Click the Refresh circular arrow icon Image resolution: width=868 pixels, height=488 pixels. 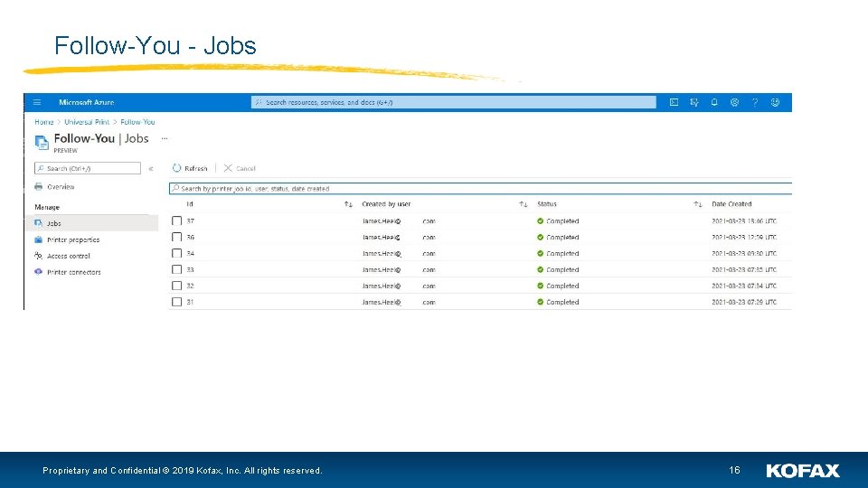(176, 168)
